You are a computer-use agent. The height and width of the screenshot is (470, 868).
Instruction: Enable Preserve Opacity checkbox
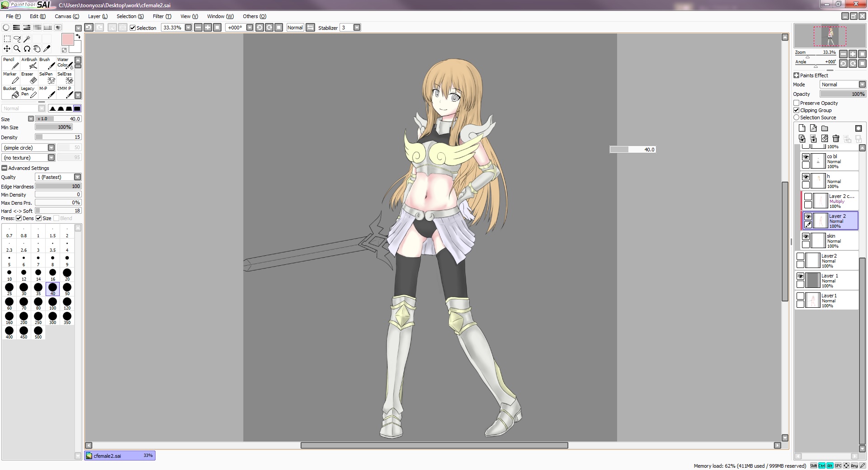coord(797,103)
